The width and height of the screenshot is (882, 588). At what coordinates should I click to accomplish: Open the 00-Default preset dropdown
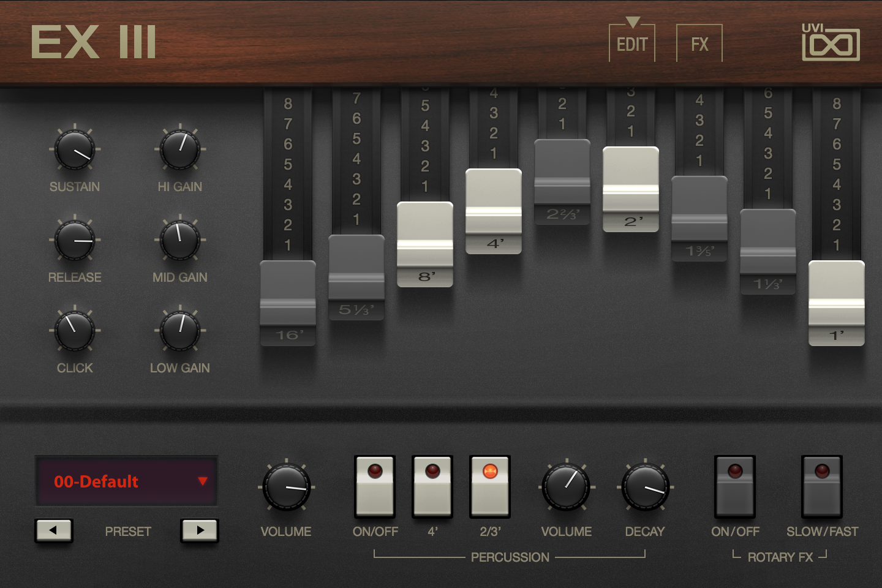127,481
